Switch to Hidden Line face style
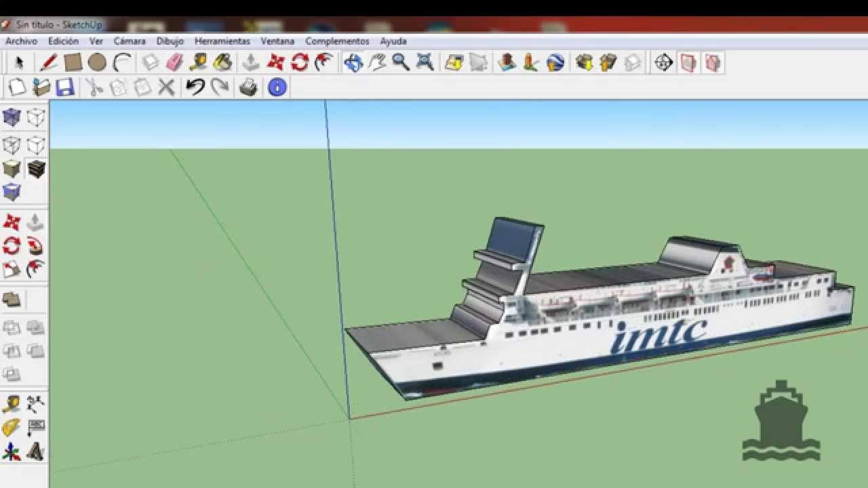868x488 pixels. pyautogui.click(x=36, y=144)
